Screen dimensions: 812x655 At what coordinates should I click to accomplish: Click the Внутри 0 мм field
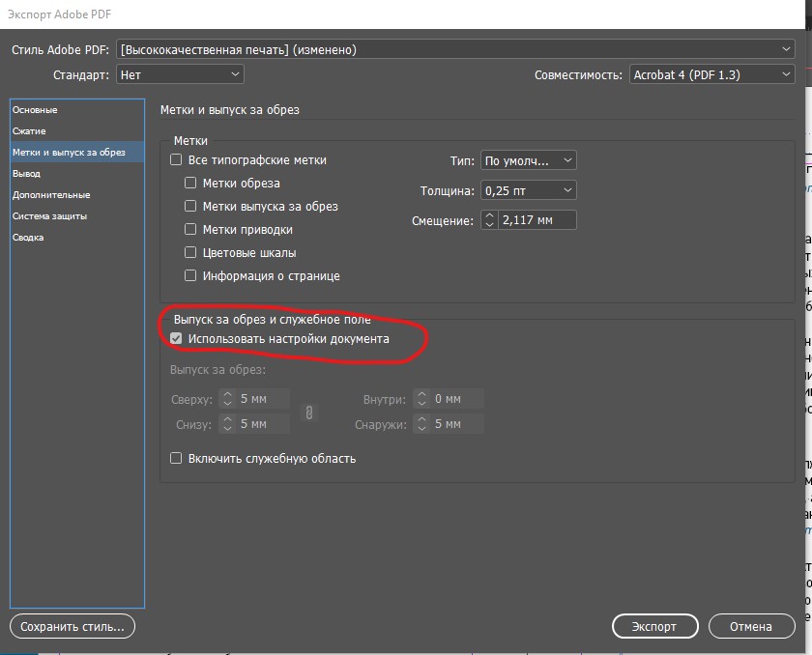[x=456, y=399]
